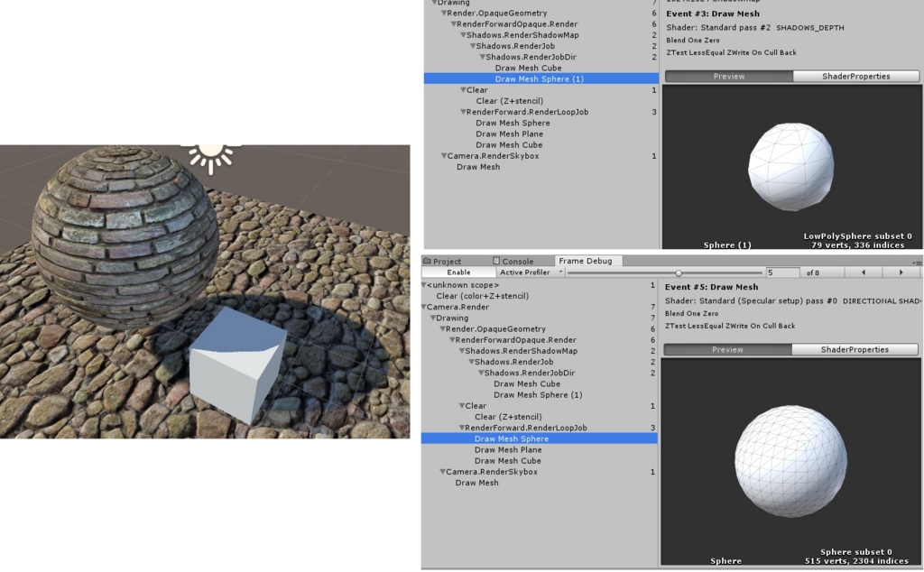Click the LowPolySphere mesh preview
924x572 pixels.
790,167
